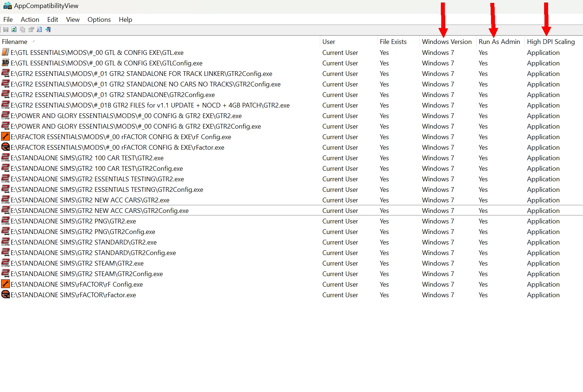Click icon of POWER AND GLORY GTR2Config.exe row
Viewport: 583px width, 392px height.
[5, 126]
